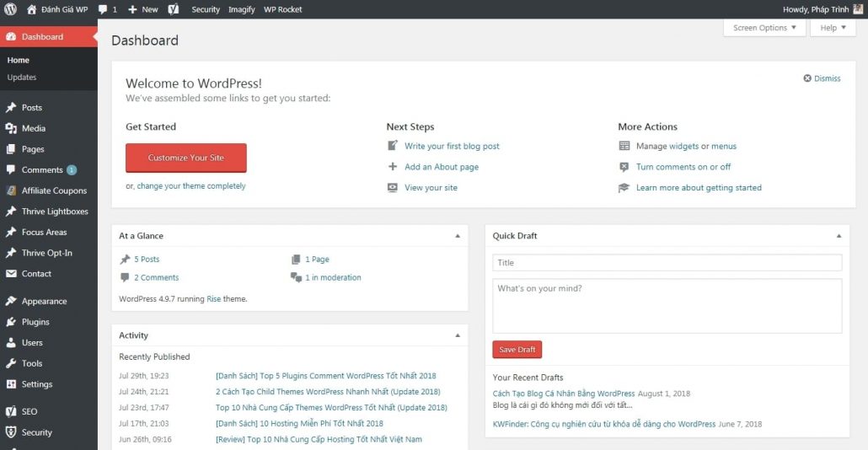Collapse the At a Glance panel
The width and height of the screenshot is (868, 450).
pos(458,236)
